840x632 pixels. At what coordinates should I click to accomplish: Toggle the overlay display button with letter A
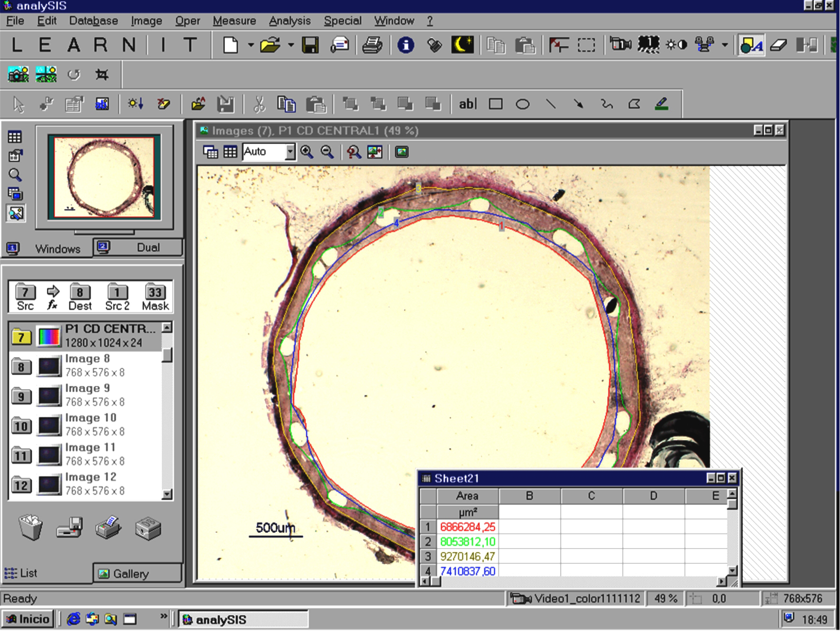(x=751, y=46)
